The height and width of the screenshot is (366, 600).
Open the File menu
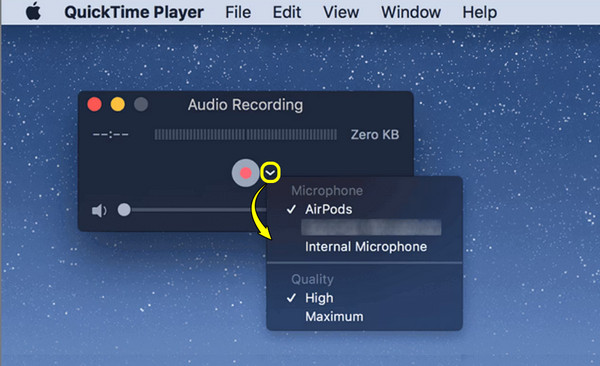click(238, 12)
